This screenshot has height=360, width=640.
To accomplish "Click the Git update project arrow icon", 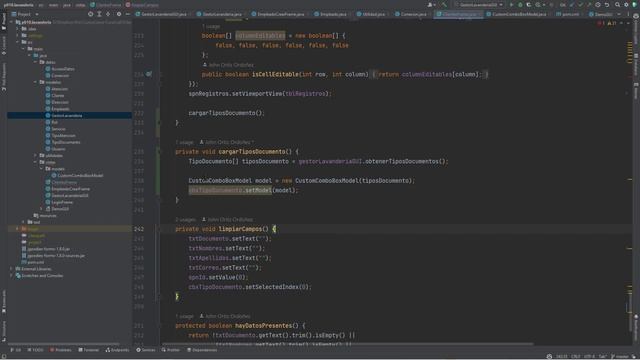I will point(572,5).
